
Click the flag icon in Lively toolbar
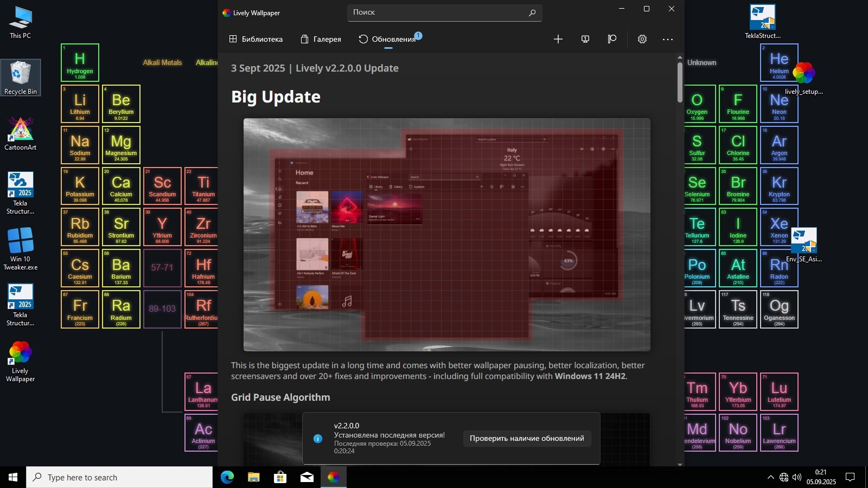(x=612, y=39)
